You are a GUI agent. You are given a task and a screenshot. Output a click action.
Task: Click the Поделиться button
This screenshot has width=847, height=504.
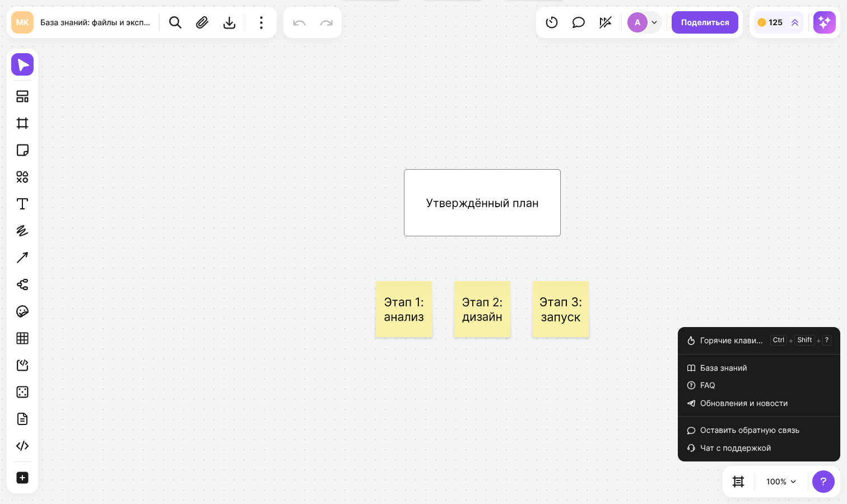coord(705,22)
